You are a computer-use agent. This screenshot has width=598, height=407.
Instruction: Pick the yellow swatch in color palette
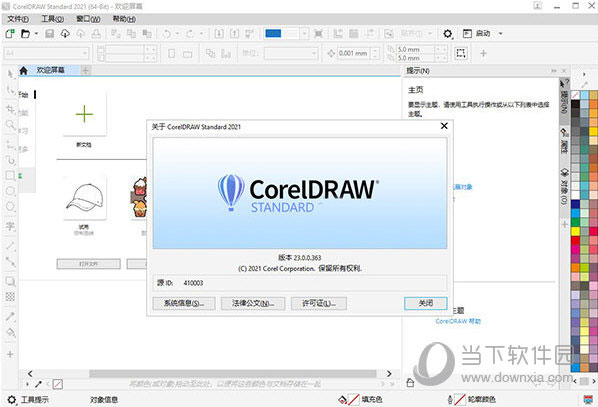(575, 231)
